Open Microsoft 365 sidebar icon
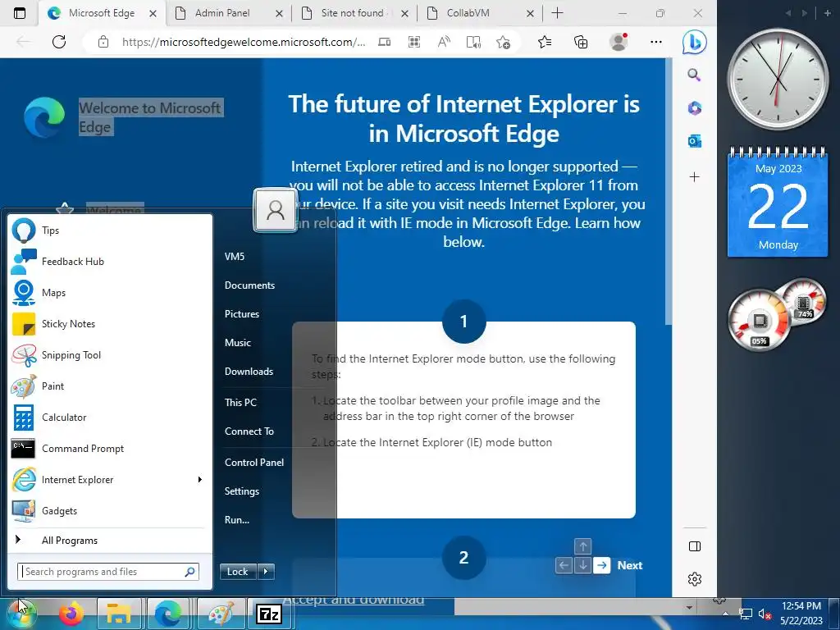The image size is (840, 630). (x=694, y=108)
